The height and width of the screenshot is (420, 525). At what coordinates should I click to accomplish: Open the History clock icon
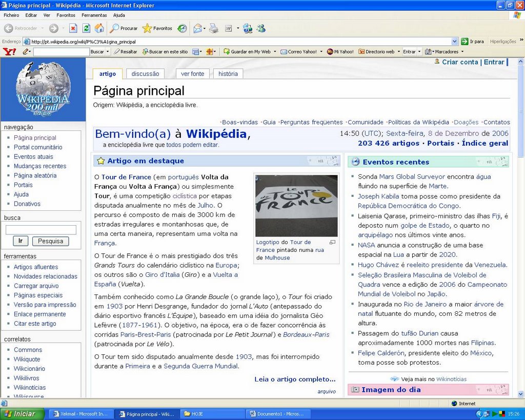click(182, 29)
